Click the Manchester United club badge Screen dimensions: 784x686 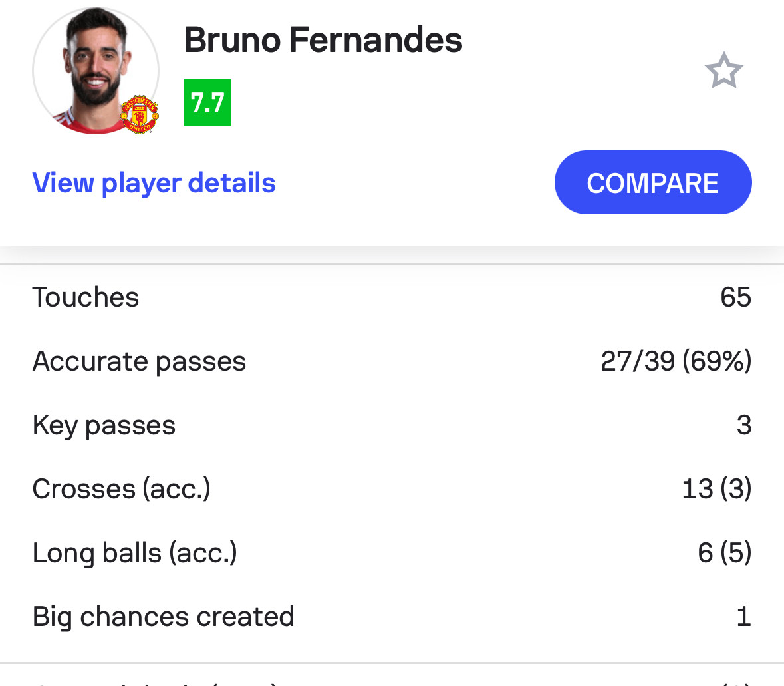click(x=140, y=114)
